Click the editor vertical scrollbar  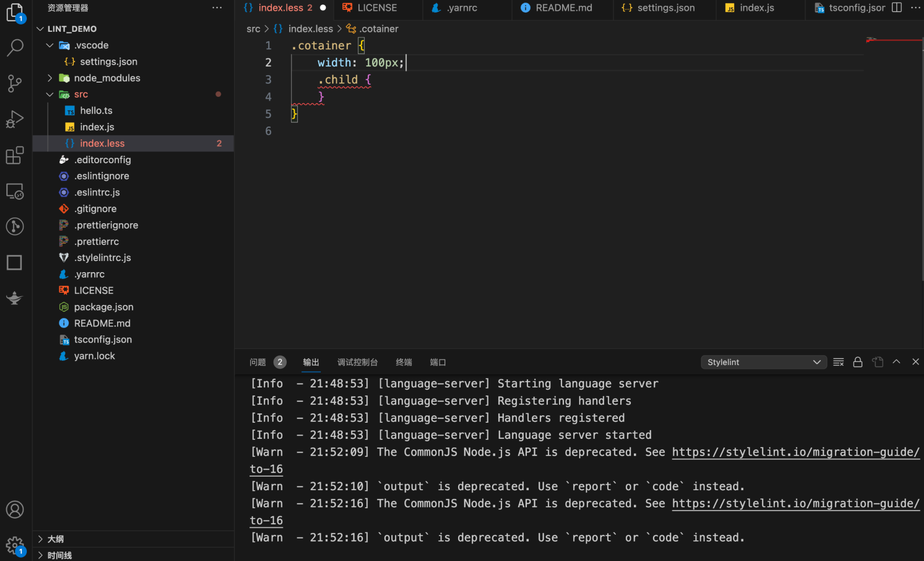coord(922,159)
